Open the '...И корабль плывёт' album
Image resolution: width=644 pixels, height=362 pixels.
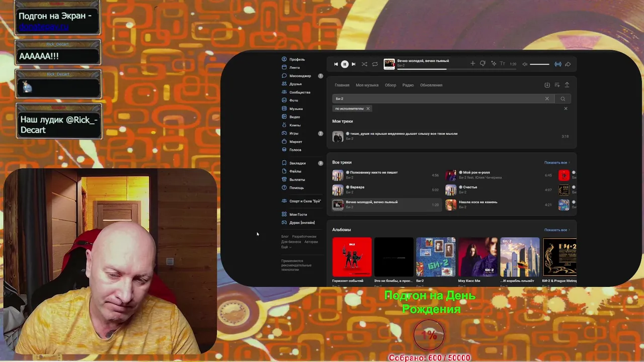point(520,257)
